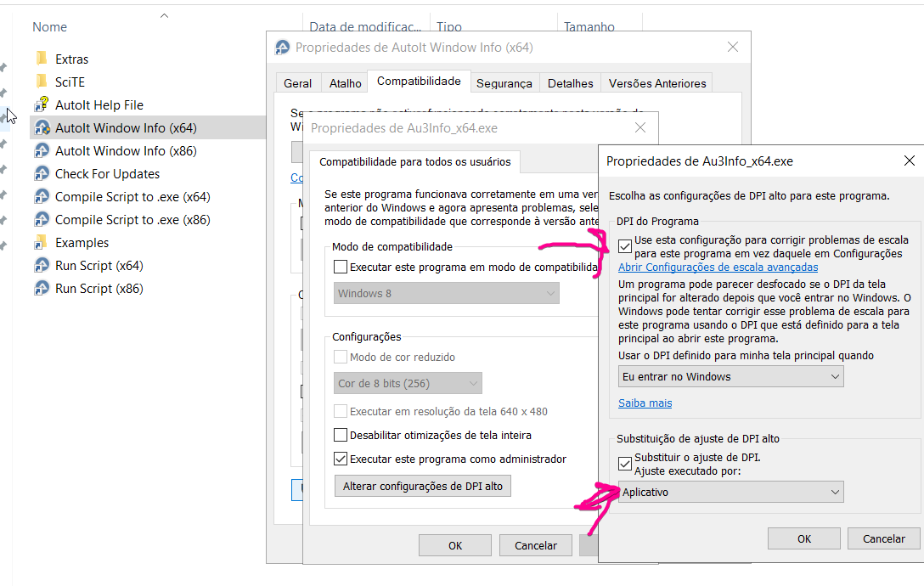The width and height of the screenshot is (924, 586).
Task: Click OK in the DPI settings dialog
Action: tap(803, 538)
